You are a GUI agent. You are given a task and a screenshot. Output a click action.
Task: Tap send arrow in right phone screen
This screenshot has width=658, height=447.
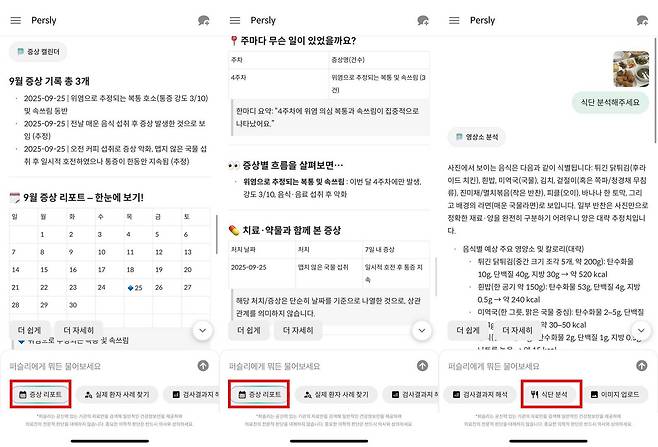(x=642, y=366)
